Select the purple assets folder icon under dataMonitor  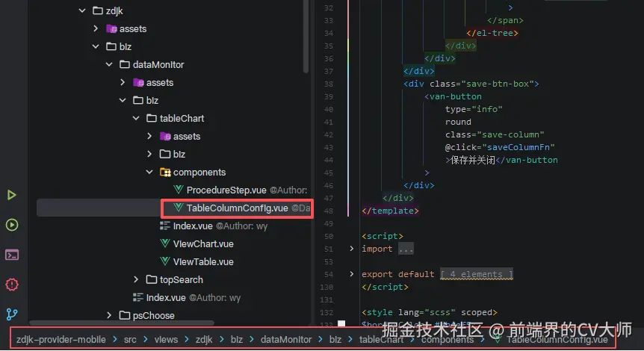point(138,82)
